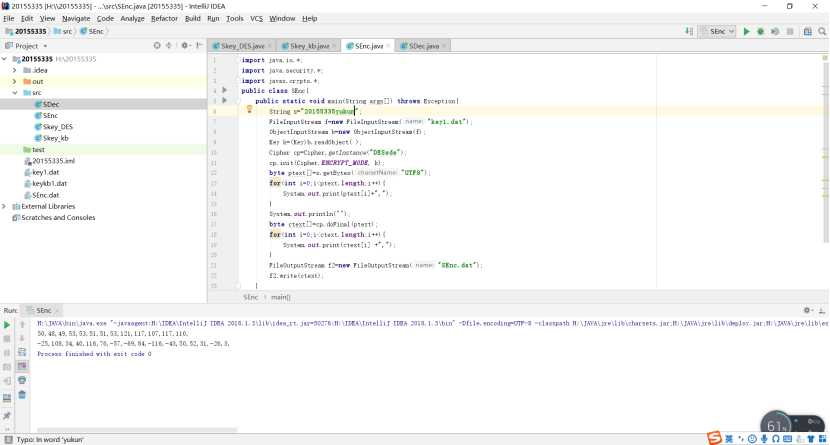
Task: Open the Refactor menu
Action: (x=164, y=18)
